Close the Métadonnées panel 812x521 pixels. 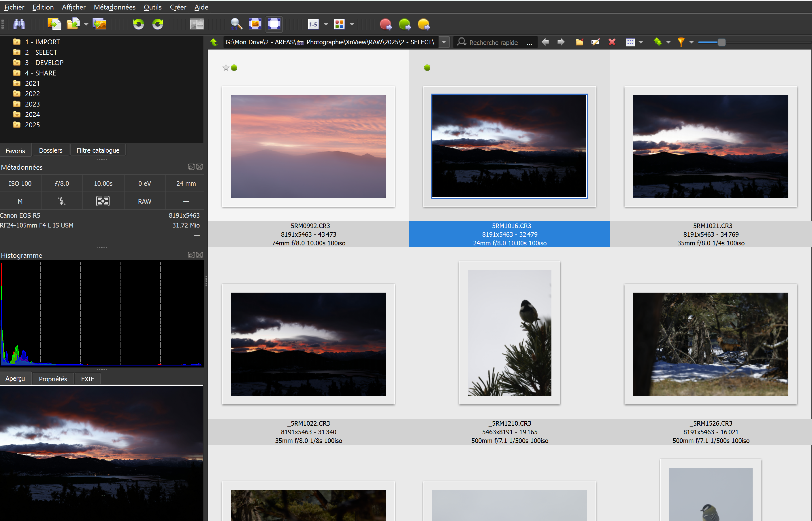(199, 167)
